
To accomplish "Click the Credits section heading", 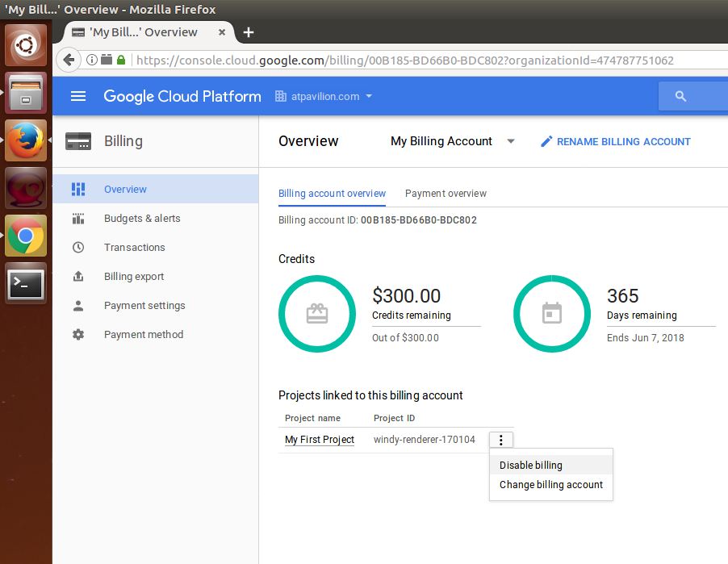I will pyautogui.click(x=297, y=259).
